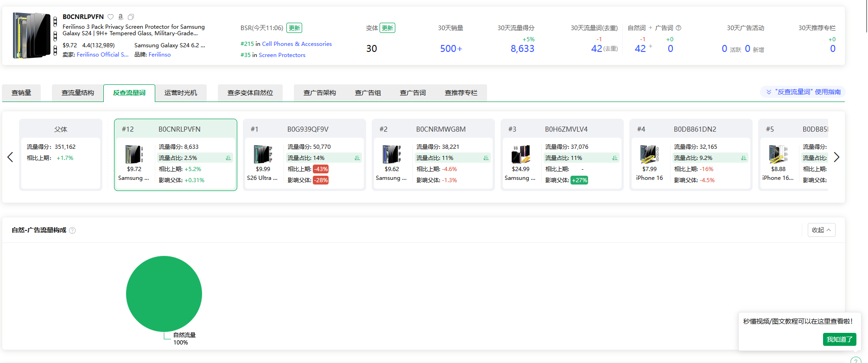Open the 查推荐专栏 tab
868x363 pixels.
(461, 93)
